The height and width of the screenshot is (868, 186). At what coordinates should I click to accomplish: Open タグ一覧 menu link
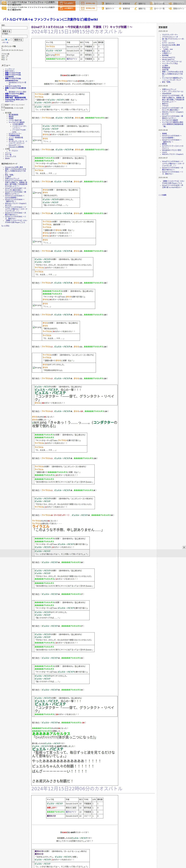(8, 155)
